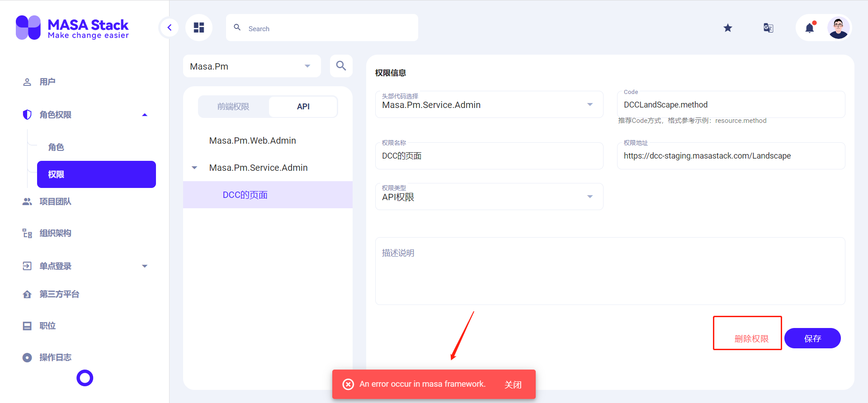The image size is (868, 403).
Task: Click the 项目团队 people icon
Action: pos(27,201)
